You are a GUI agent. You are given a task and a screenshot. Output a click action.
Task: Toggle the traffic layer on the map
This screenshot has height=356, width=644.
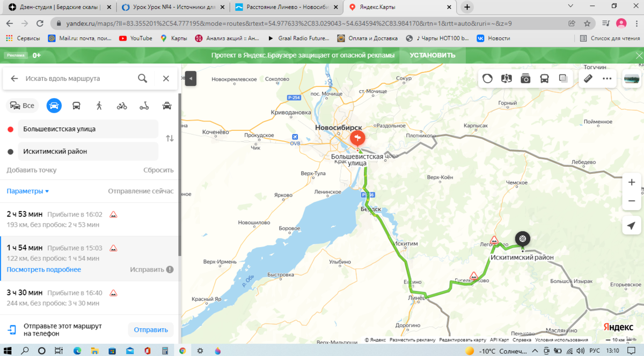coord(487,78)
